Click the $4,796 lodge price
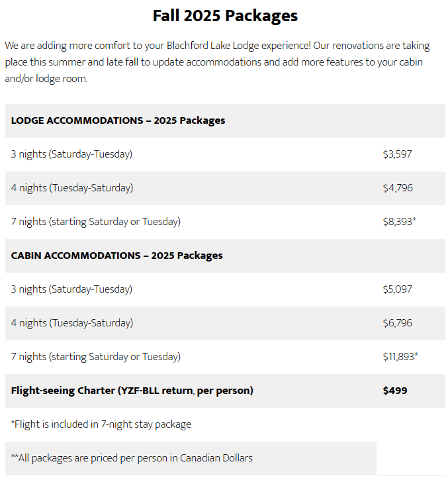This screenshot has height=478, width=448. 398,188
